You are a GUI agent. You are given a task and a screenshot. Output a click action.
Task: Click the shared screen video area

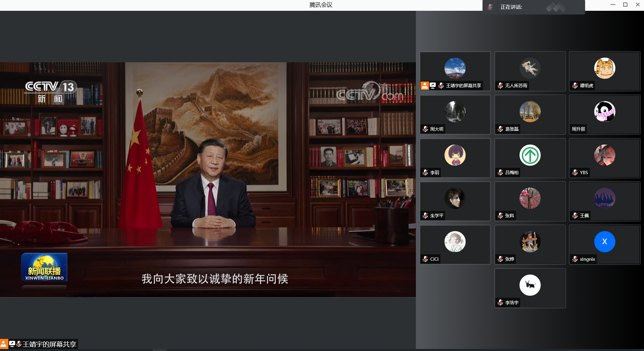(x=208, y=180)
